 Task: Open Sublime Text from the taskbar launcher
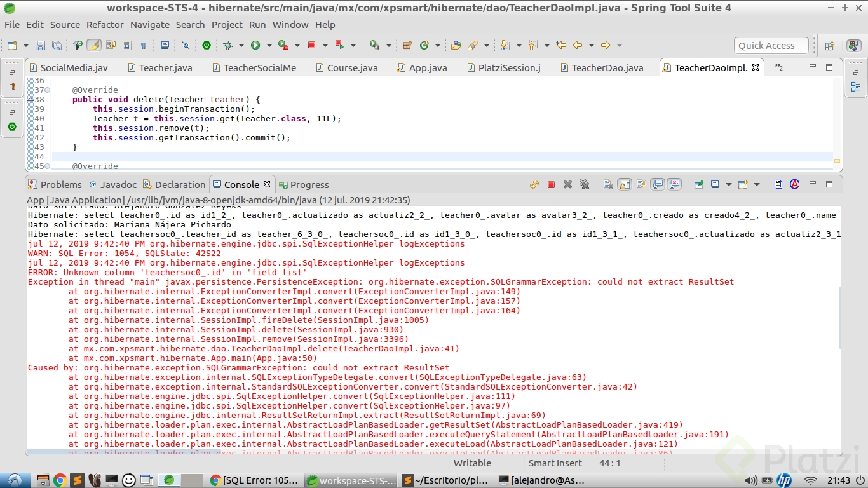(x=77, y=480)
